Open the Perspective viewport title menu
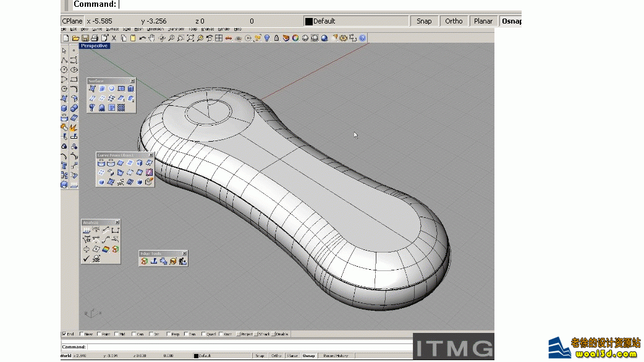This screenshot has width=644, height=362. coord(94,46)
